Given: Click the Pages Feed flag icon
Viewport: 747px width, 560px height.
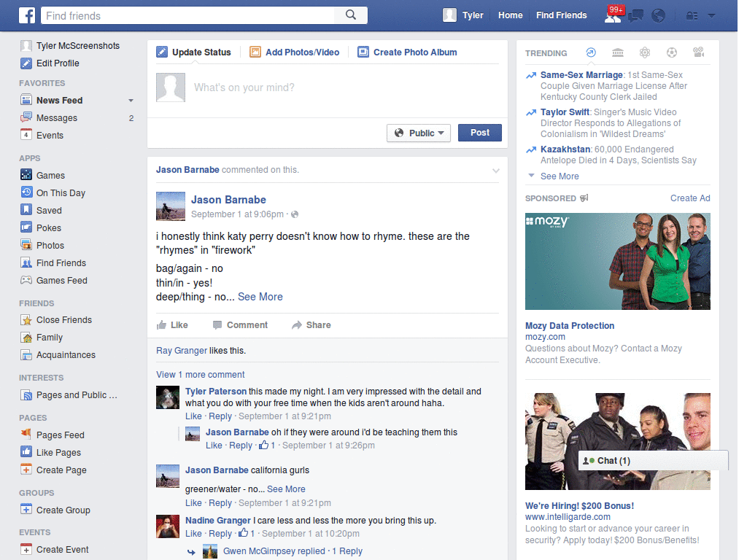Looking at the screenshot, I should 26,435.
